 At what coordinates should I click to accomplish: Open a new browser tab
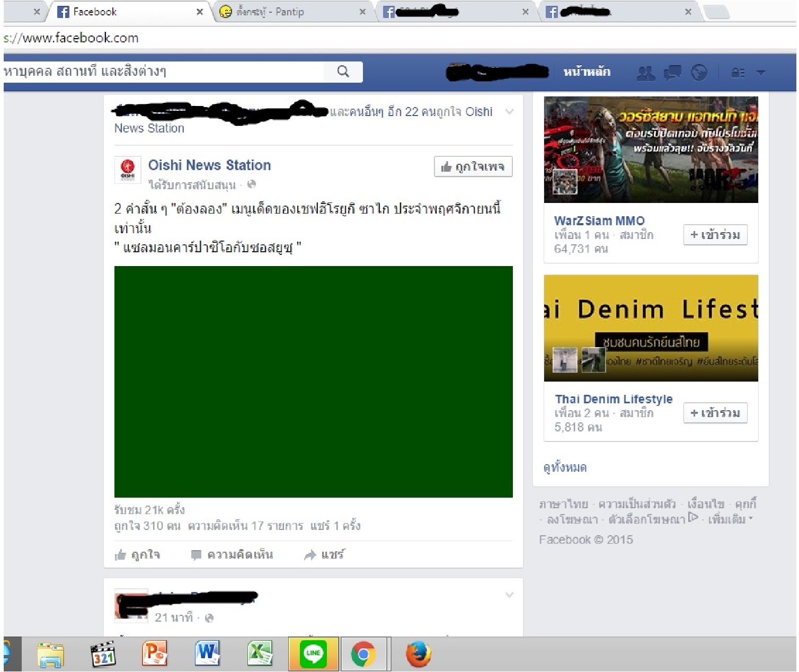coord(716,12)
